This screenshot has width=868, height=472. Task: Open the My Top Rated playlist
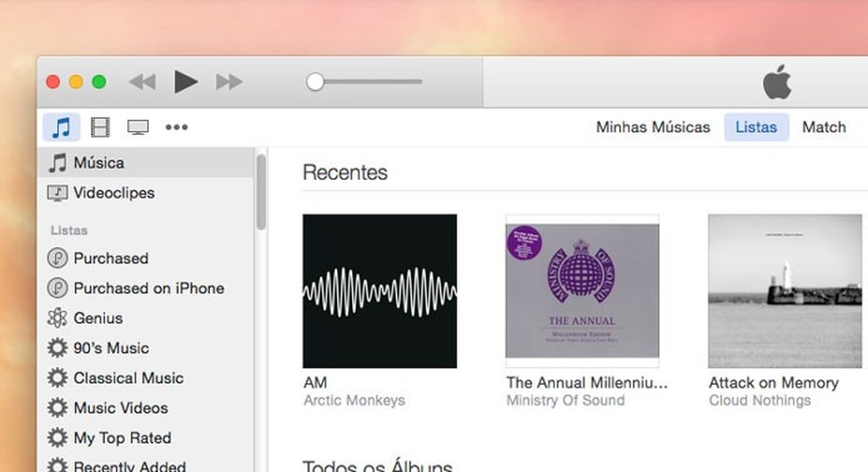click(x=146, y=437)
